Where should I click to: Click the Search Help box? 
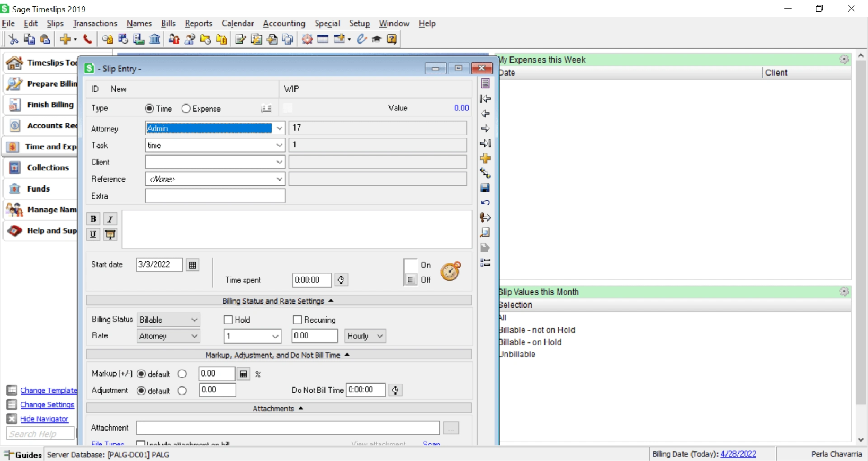pos(40,434)
